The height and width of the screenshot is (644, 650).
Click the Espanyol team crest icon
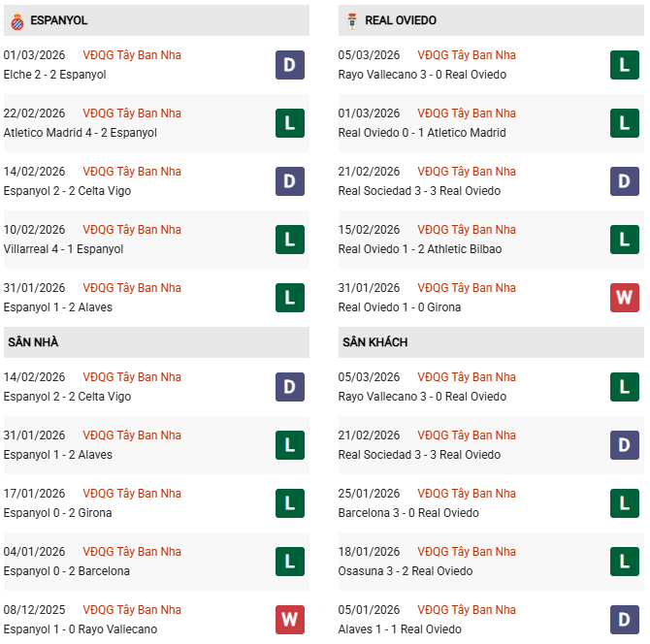15,20
